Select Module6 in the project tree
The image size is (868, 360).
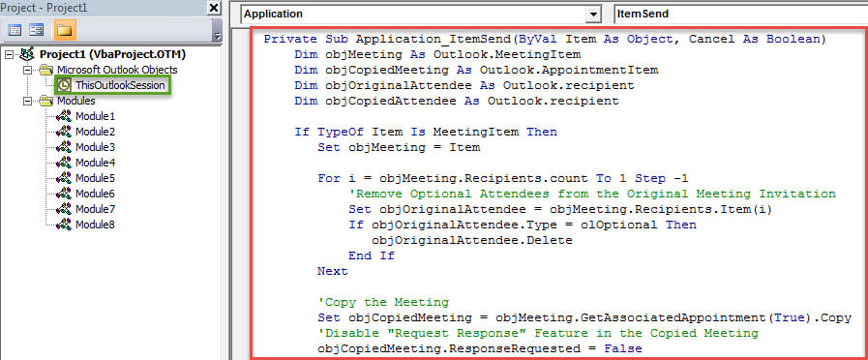(95, 194)
